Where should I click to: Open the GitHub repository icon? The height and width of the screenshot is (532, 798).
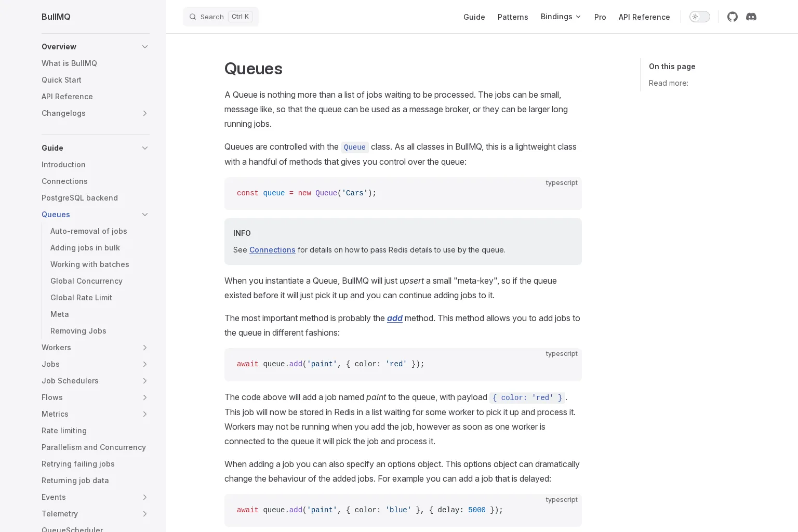[x=733, y=17]
